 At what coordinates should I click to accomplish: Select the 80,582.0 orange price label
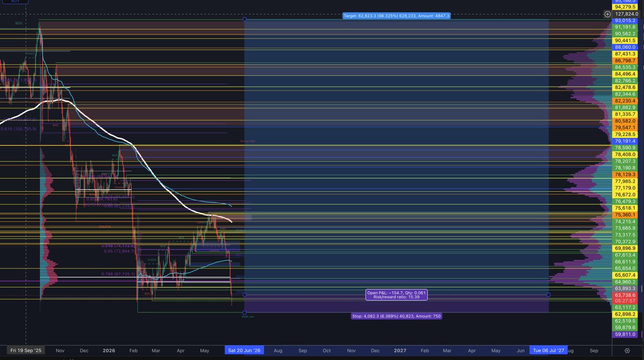pos(625,121)
